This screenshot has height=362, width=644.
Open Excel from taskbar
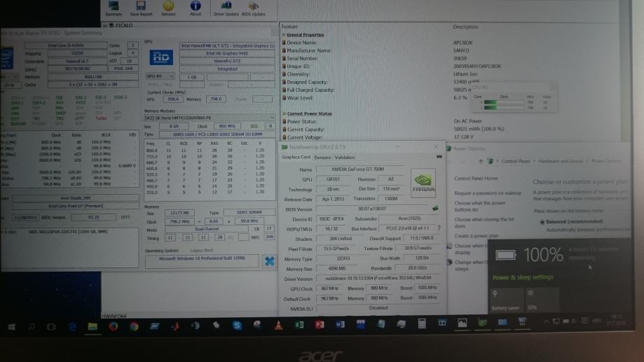299,325
